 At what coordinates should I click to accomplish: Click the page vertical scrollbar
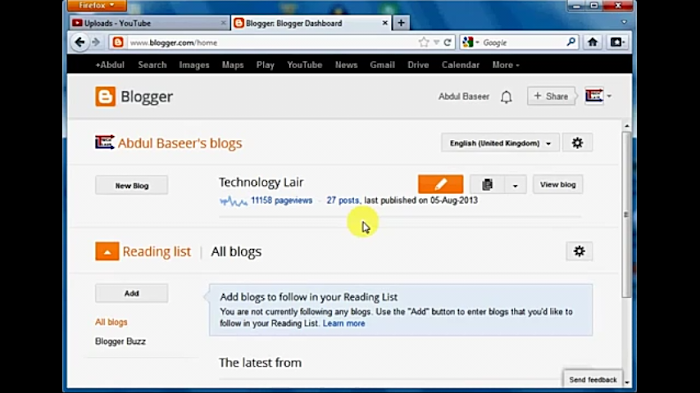[x=626, y=214]
